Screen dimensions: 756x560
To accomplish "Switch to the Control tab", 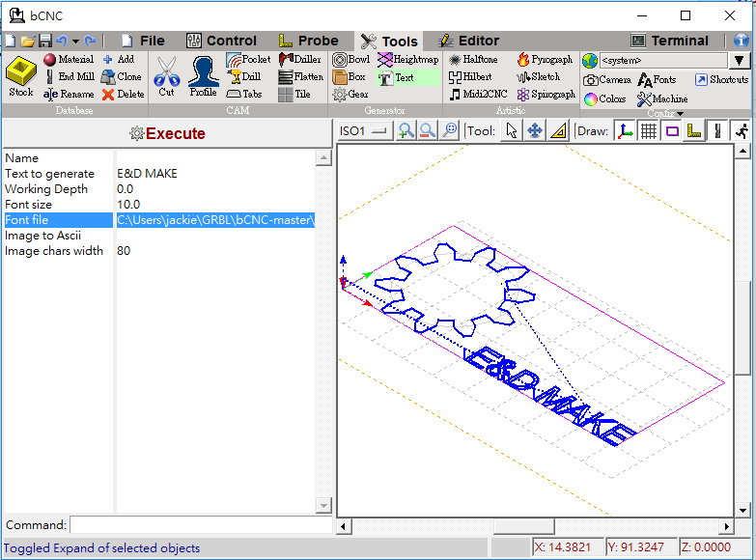I will pyautogui.click(x=222, y=41).
